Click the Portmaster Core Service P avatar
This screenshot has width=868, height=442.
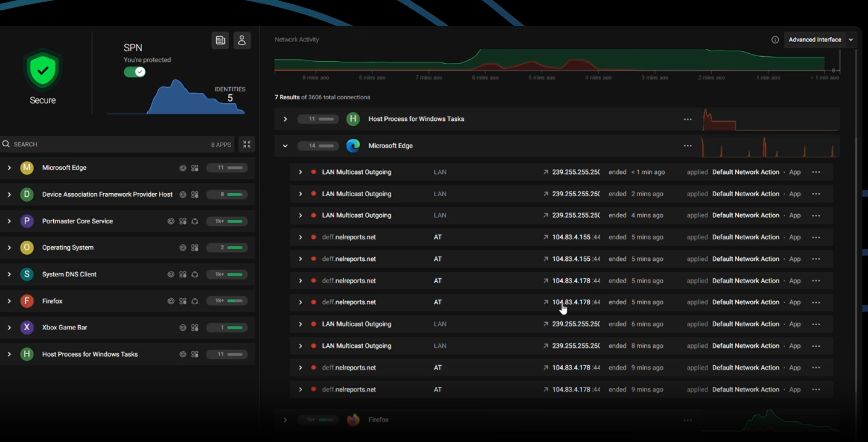pyautogui.click(x=27, y=221)
